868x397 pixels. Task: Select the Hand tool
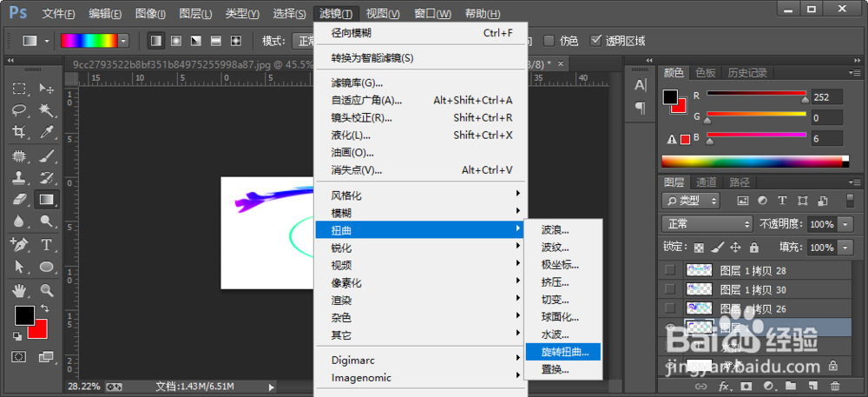click(19, 289)
